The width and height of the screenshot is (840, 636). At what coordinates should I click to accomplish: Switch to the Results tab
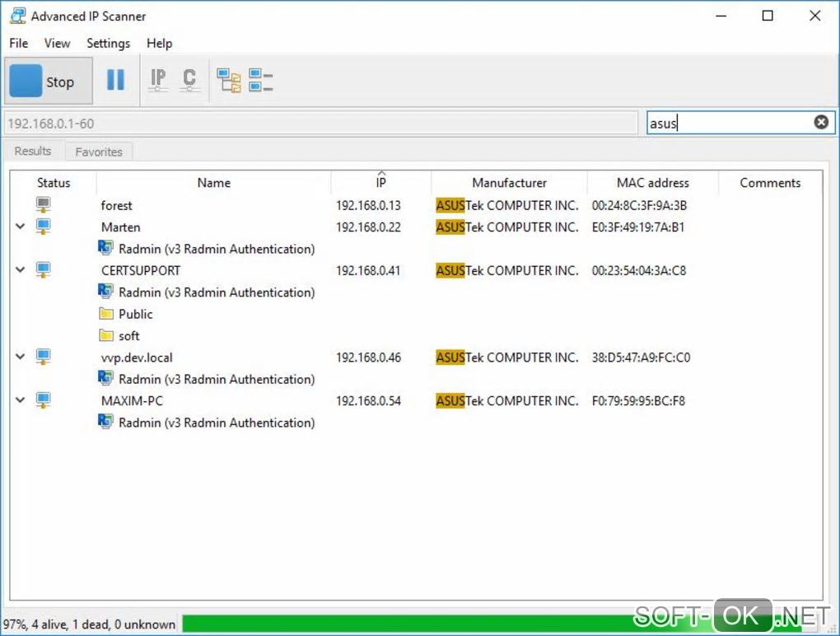click(x=33, y=151)
